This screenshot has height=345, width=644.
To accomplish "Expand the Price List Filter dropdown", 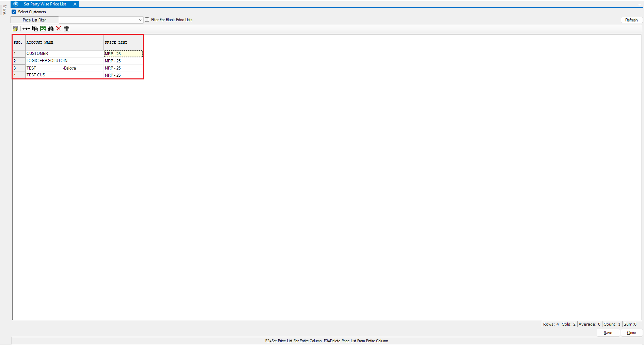I will pos(140,20).
